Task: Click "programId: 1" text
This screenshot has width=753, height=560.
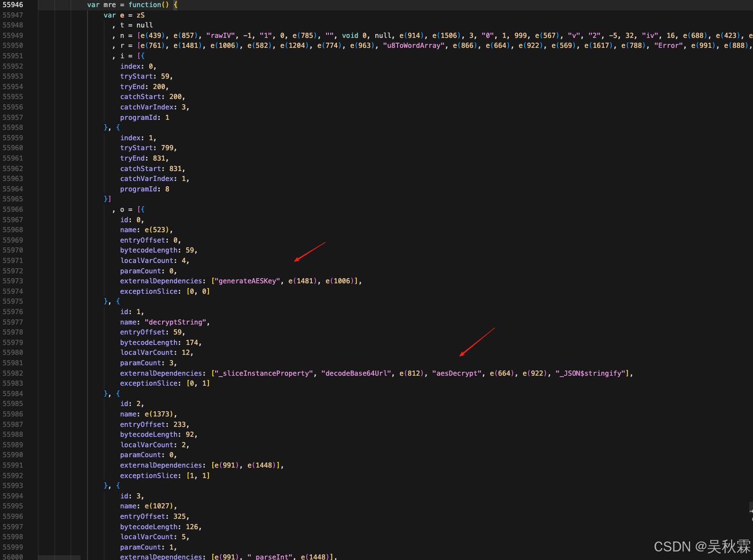Action: click(x=145, y=117)
